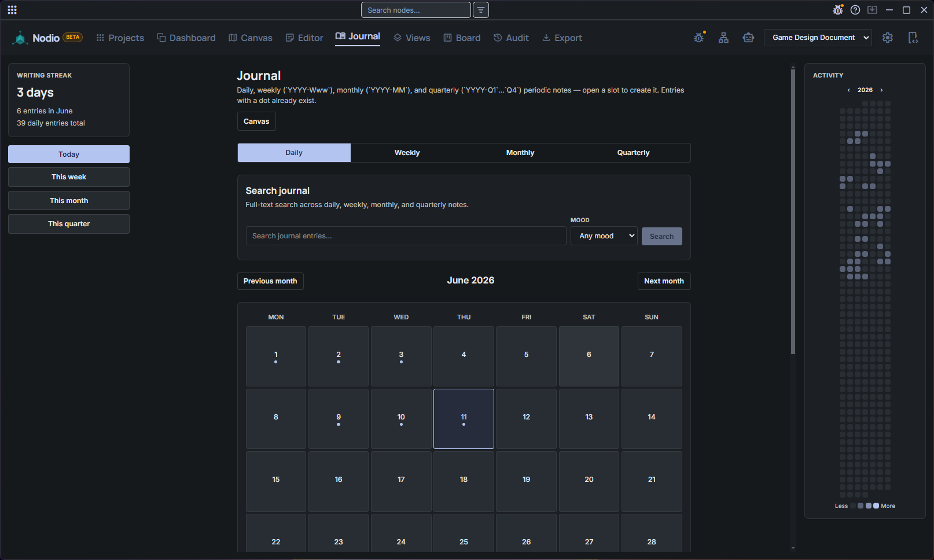Go to next year in Activity
This screenshot has width=934, height=560.
881,90
